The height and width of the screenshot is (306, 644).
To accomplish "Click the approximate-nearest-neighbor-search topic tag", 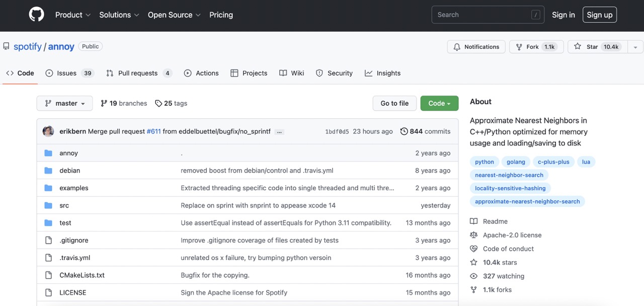I will 527,201.
